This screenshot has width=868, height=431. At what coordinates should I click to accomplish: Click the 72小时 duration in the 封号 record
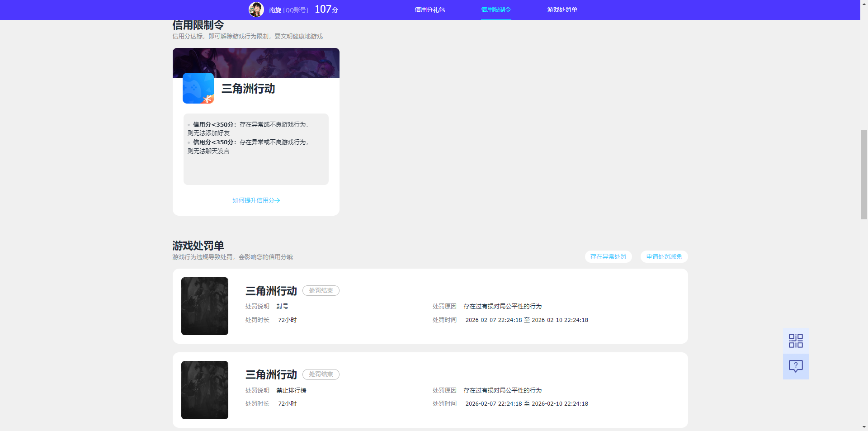coord(288,320)
